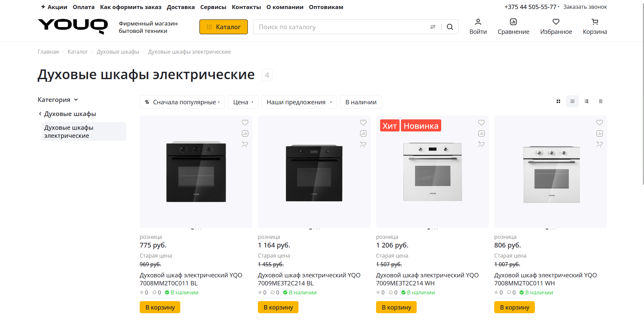Open the Доставка menu item
The image size is (644, 332).
click(x=181, y=7)
